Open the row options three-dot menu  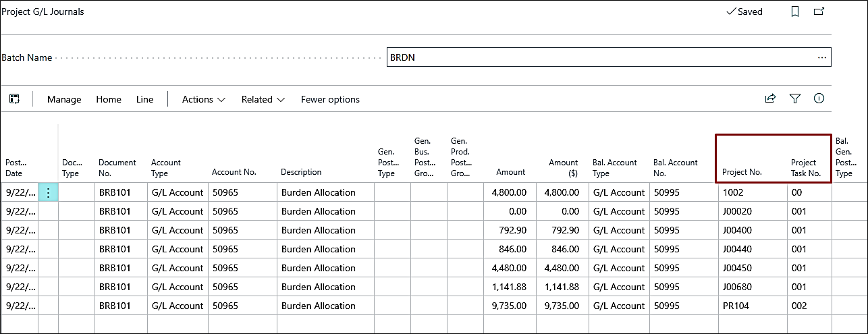pos(49,192)
